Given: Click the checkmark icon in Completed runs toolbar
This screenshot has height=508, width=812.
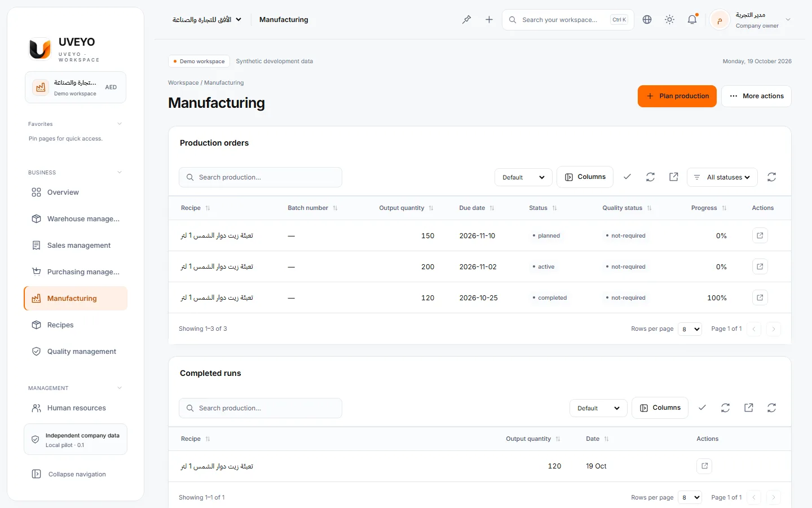Looking at the screenshot, I should pos(702,408).
